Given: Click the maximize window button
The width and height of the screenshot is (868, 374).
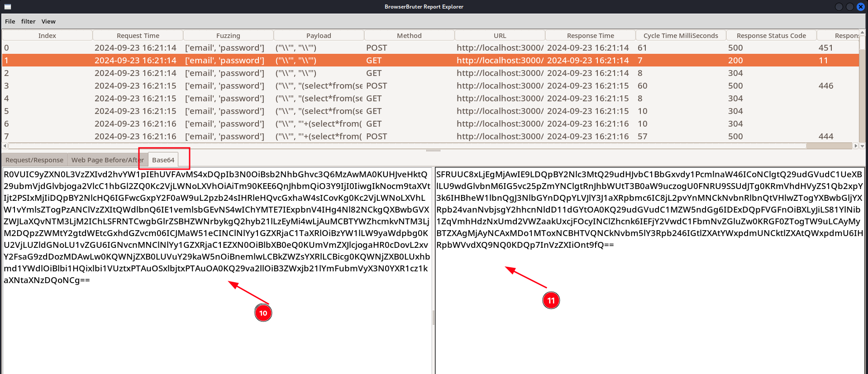Looking at the screenshot, I should 849,7.
